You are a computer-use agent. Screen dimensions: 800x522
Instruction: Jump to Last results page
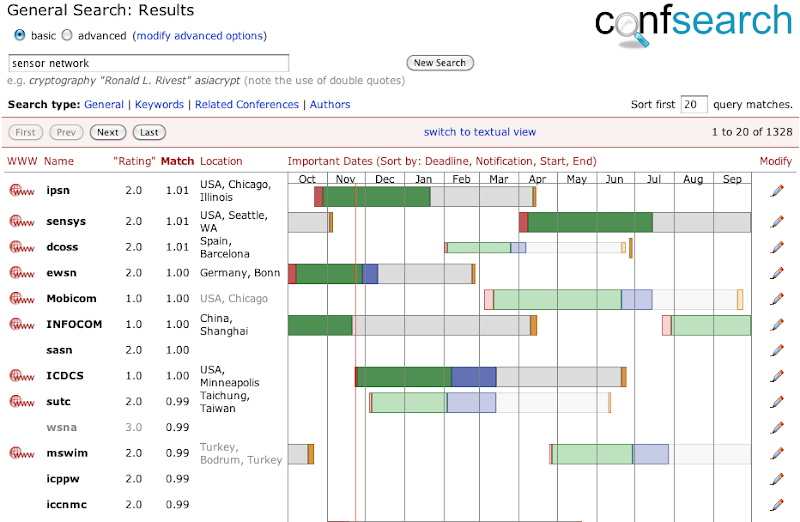149,132
